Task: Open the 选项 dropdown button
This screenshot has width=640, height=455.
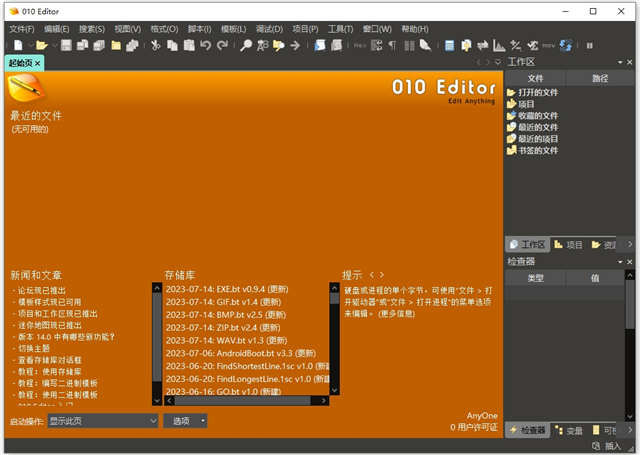Action: pyautogui.click(x=187, y=421)
